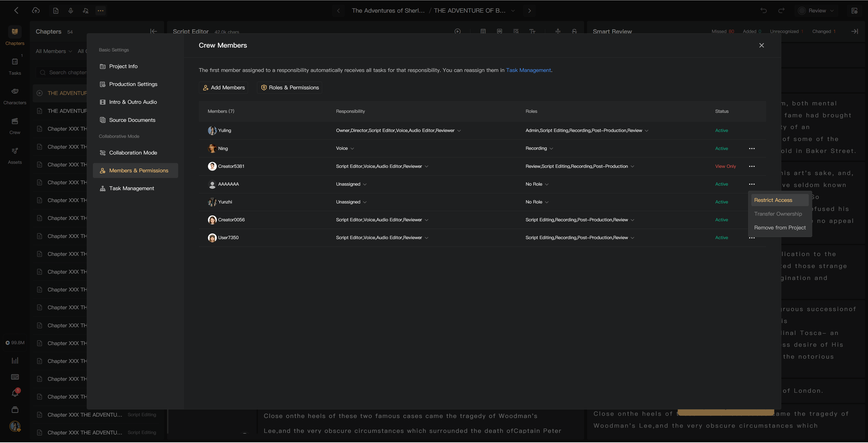Choose Remove from Project menu entry

tap(780, 227)
